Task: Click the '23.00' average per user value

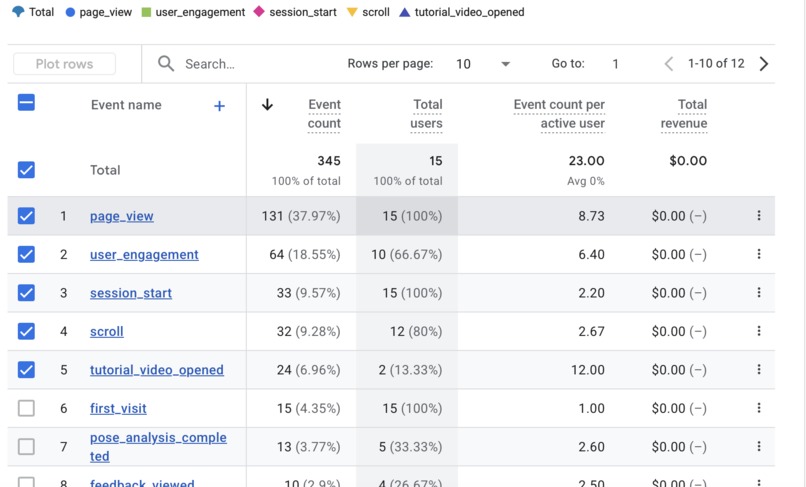Action: [587, 161]
